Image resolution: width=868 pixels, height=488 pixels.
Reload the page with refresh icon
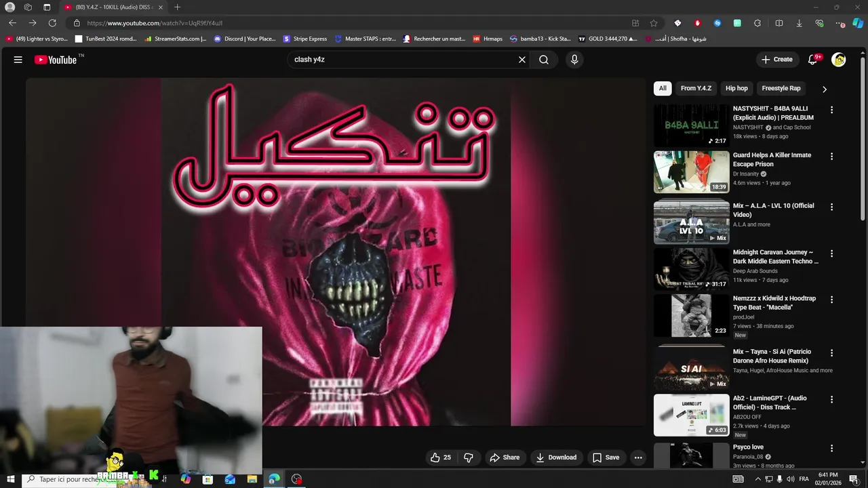click(52, 23)
